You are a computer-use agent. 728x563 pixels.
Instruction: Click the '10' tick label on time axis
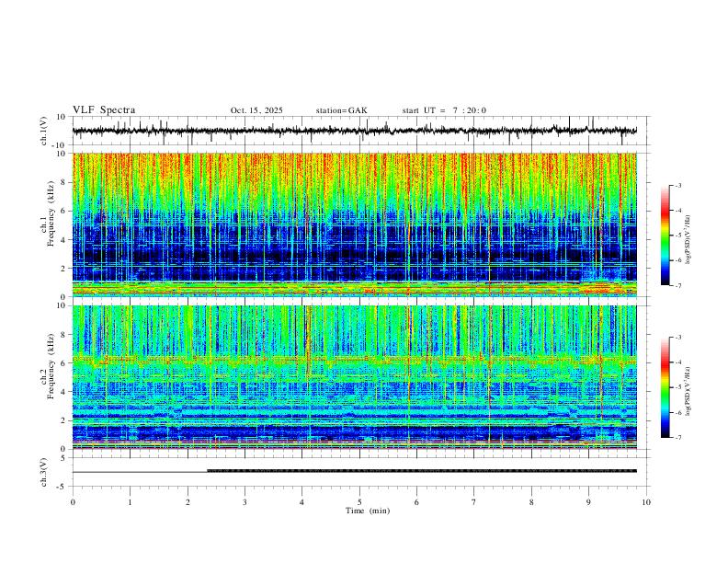(646, 502)
